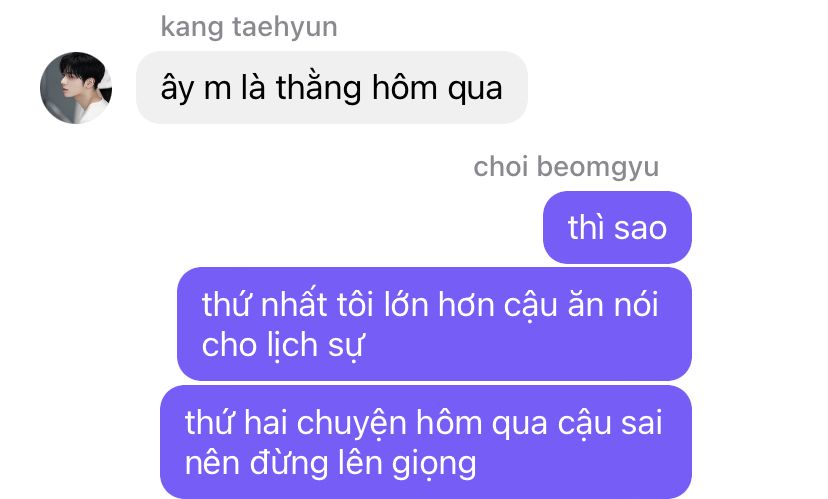Select the purple 'thì sao' message bubble
This screenshot has width=828, height=499.
tap(617, 228)
